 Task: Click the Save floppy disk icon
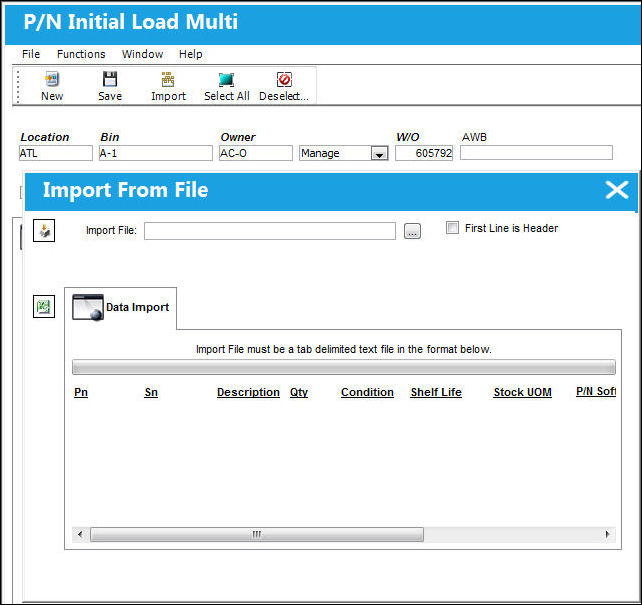click(x=110, y=79)
